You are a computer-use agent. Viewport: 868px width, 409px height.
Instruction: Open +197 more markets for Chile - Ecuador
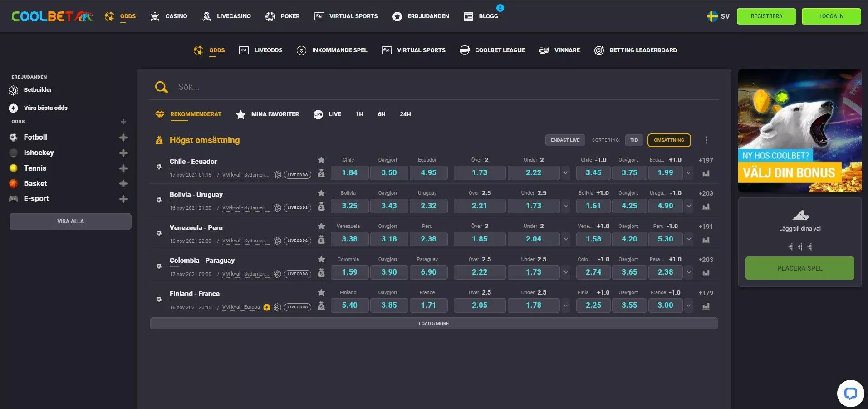[706, 160]
